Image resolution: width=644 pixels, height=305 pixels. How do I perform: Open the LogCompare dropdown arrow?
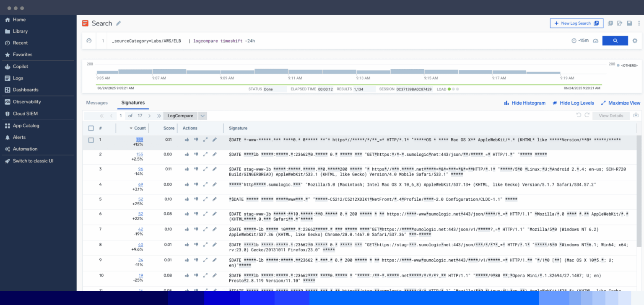203,116
